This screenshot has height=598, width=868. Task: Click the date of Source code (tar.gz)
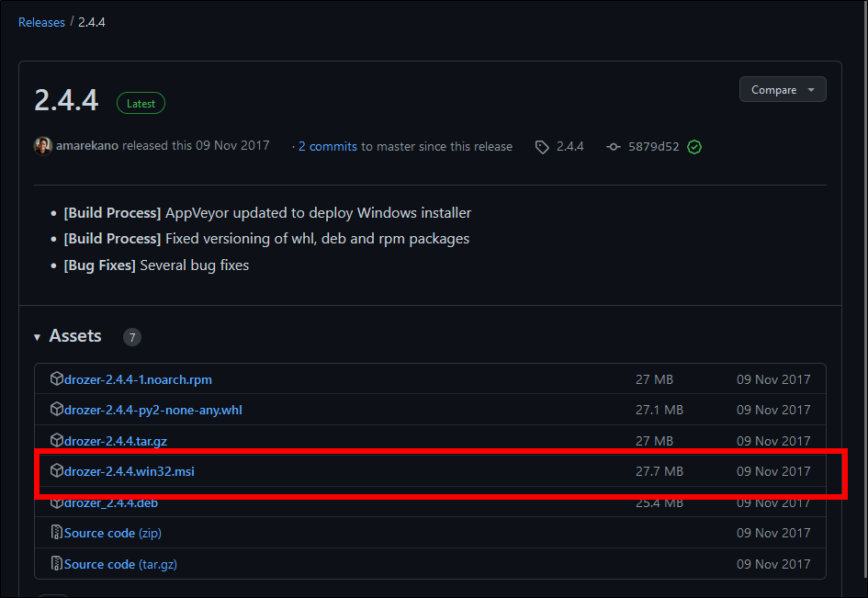pos(773,564)
